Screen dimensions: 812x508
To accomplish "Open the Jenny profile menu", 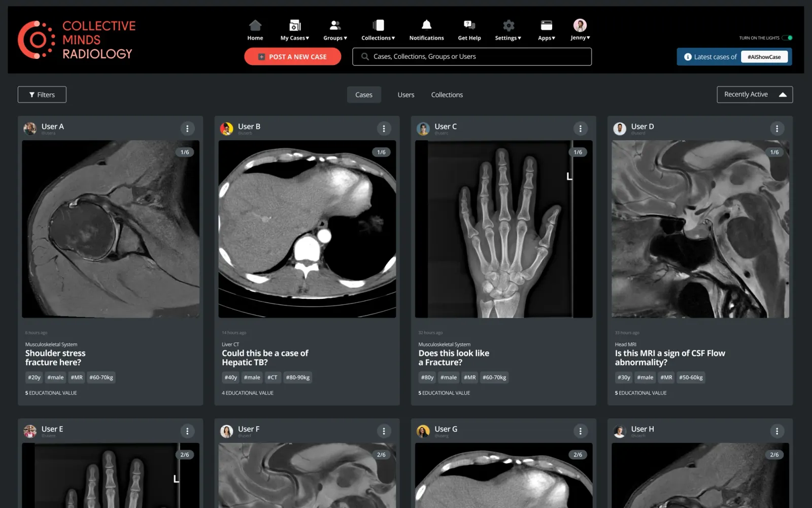I will pos(580,30).
